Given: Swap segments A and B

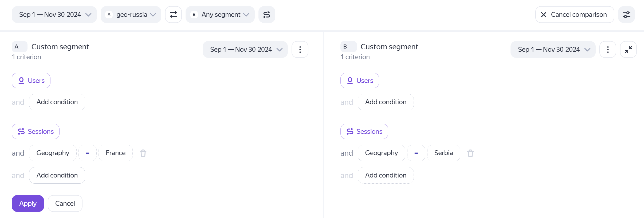Looking at the screenshot, I should [x=173, y=15].
